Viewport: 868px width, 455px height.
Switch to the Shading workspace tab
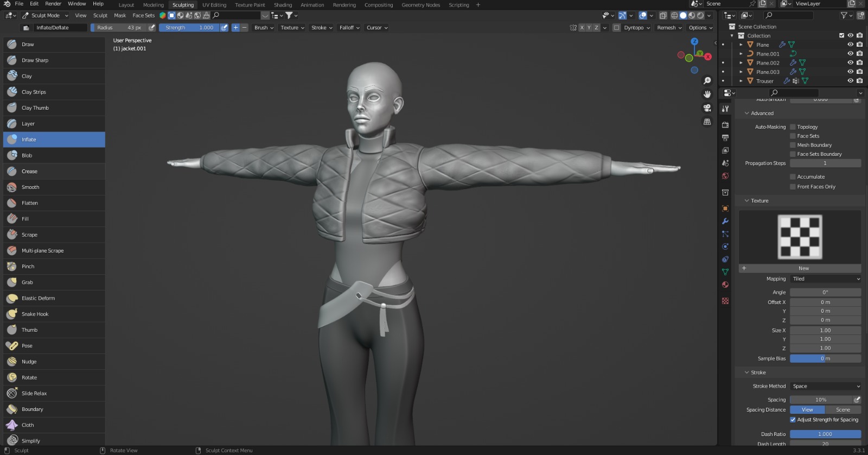[283, 5]
